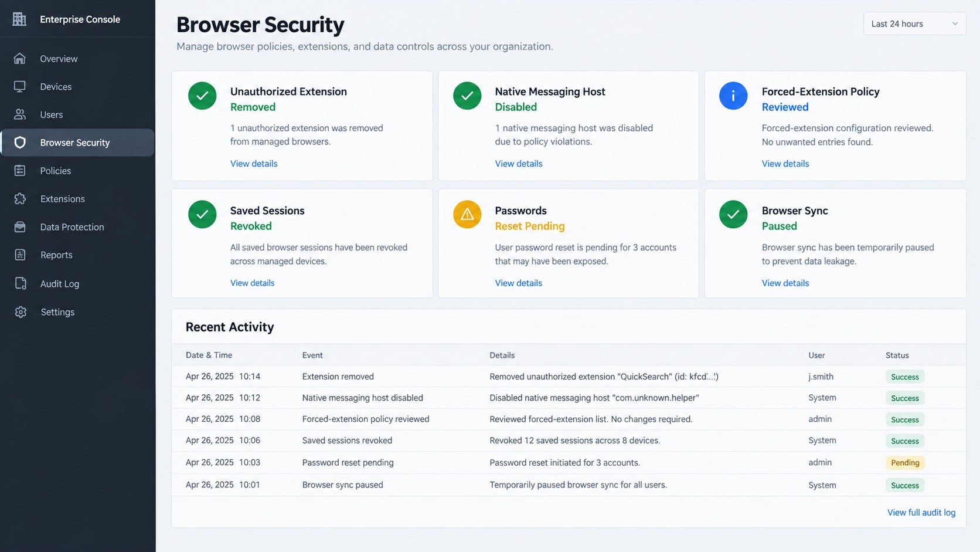Click the "Reset Pending" status text
This screenshot has width=980, height=552.
tap(530, 226)
